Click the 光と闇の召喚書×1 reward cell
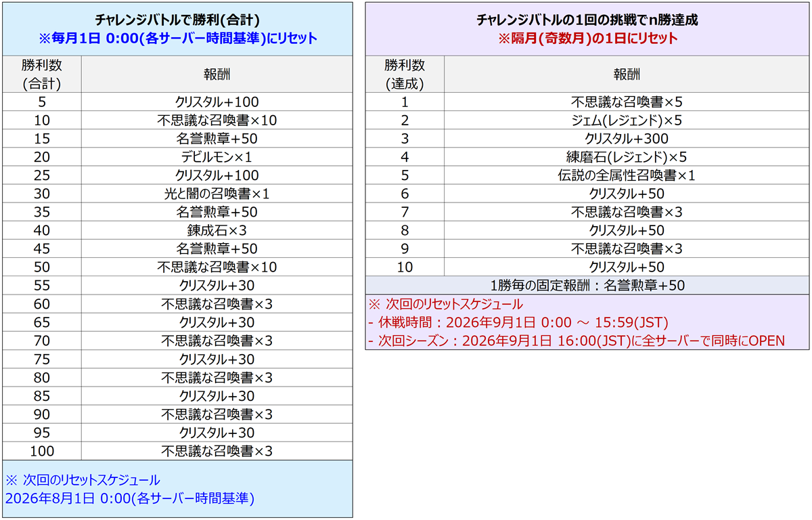The image size is (812, 520). (x=217, y=194)
